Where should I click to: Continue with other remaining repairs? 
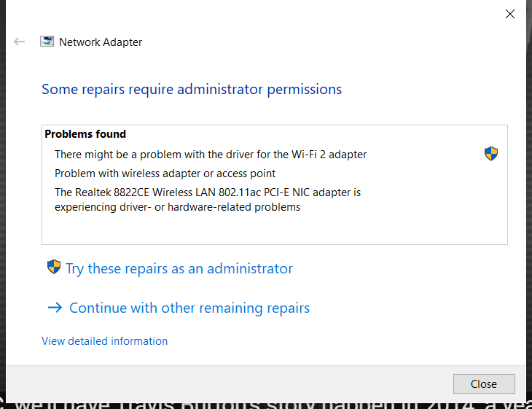[x=189, y=308]
